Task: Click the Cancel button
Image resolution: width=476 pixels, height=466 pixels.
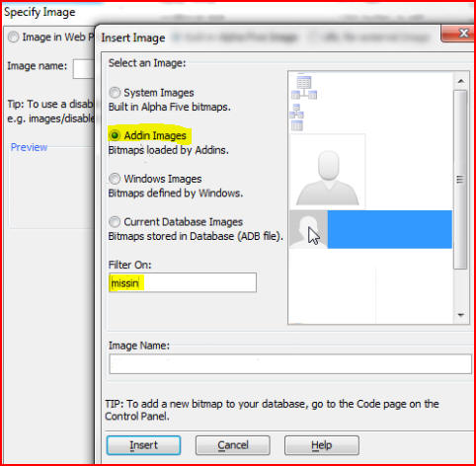Action: [x=233, y=445]
